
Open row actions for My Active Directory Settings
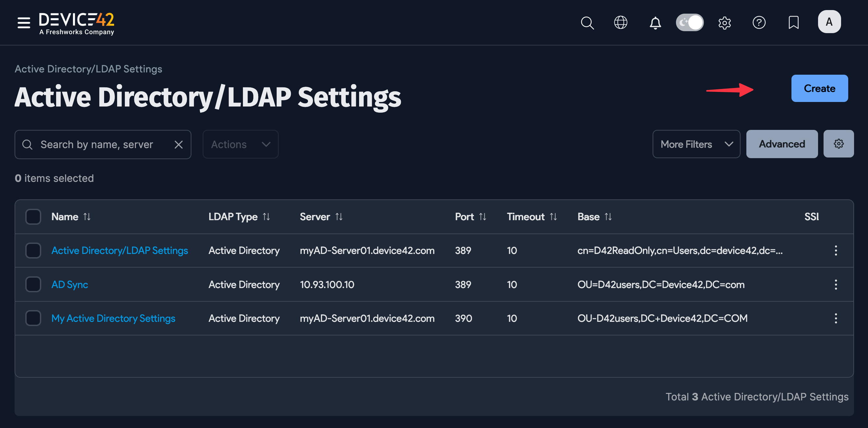[836, 318]
